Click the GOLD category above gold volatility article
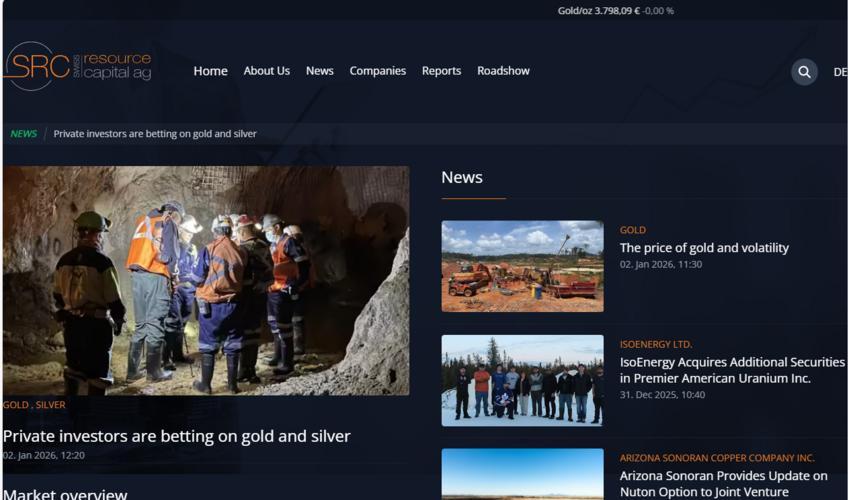The height and width of the screenshot is (500, 849). (x=632, y=230)
